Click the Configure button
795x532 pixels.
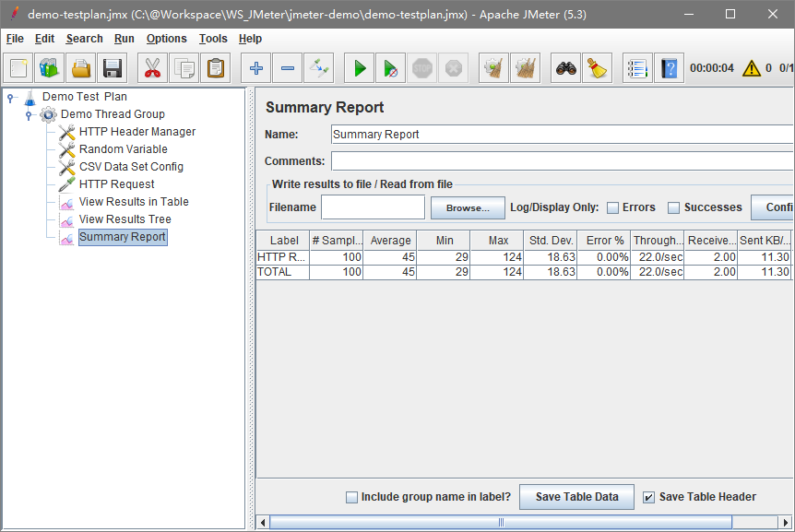coord(773,207)
